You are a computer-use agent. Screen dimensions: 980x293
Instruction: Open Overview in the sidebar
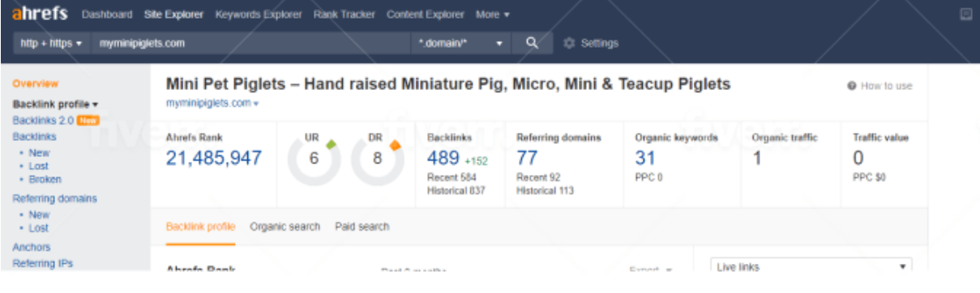point(35,83)
